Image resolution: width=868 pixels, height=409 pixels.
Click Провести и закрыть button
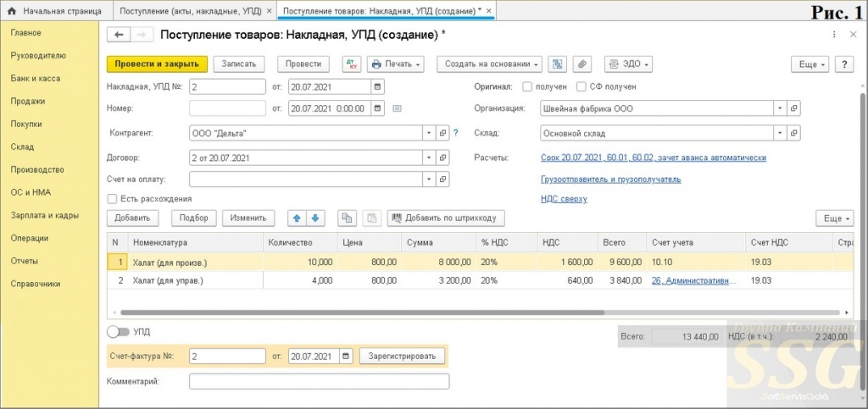157,64
